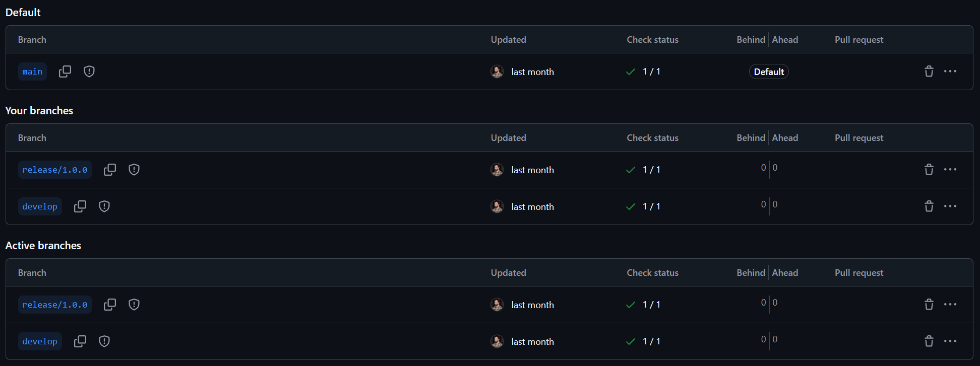This screenshot has width=980, height=366.
Task: Open the develop branch under Active branches
Action: click(40, 341)
